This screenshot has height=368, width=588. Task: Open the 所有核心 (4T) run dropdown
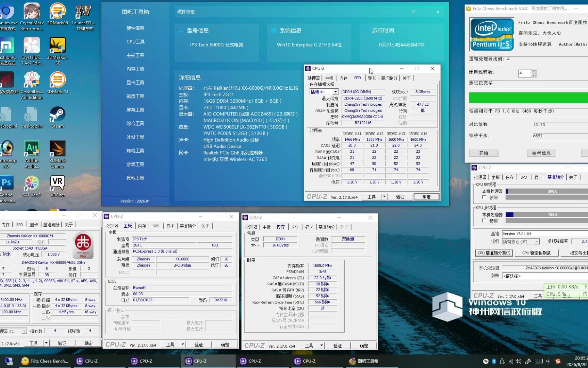[536, 241]
